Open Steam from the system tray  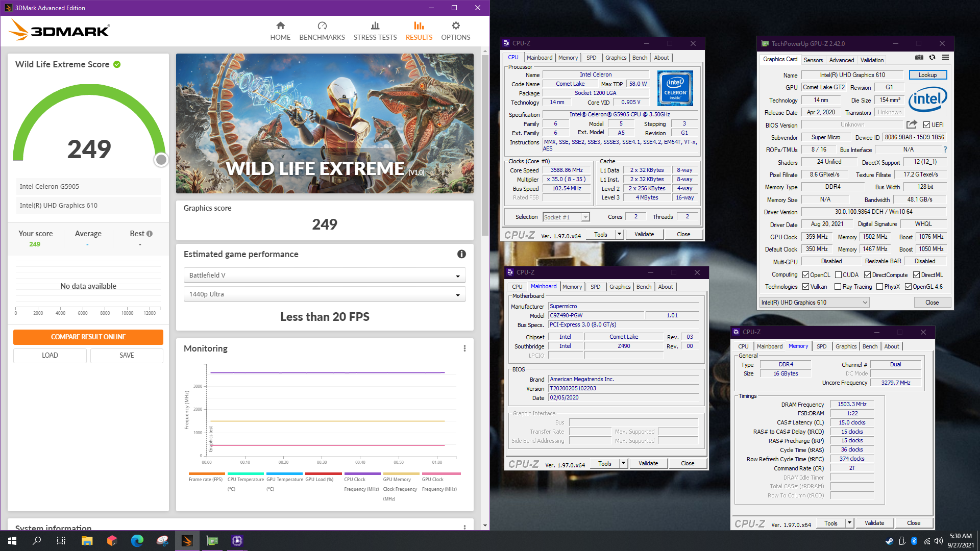tap(889, 541)
